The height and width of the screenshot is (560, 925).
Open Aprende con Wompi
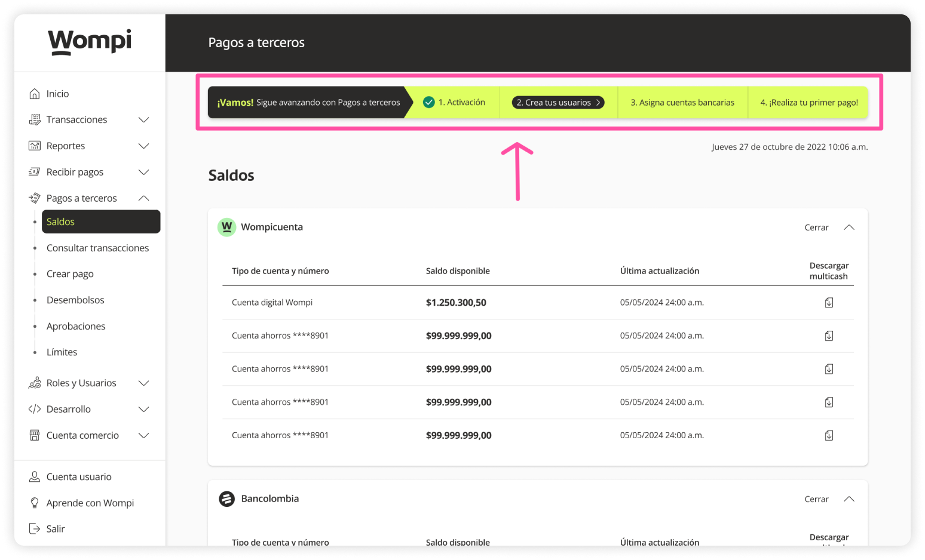click(90, 503)
